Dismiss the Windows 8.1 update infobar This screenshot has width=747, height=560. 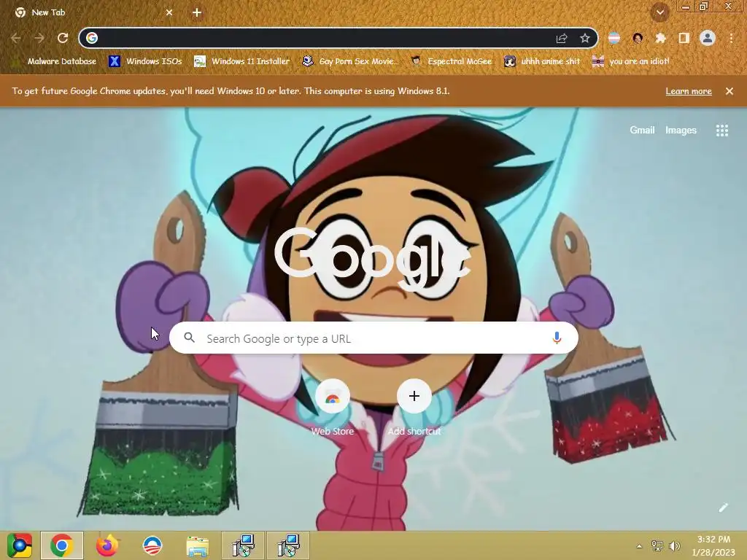pos(729,91)
